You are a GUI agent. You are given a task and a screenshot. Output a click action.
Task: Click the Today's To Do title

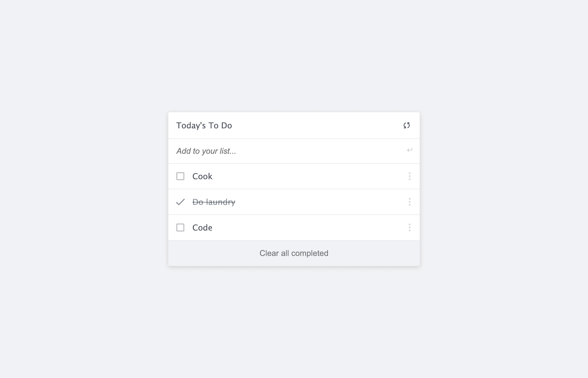tap(204, 125)
